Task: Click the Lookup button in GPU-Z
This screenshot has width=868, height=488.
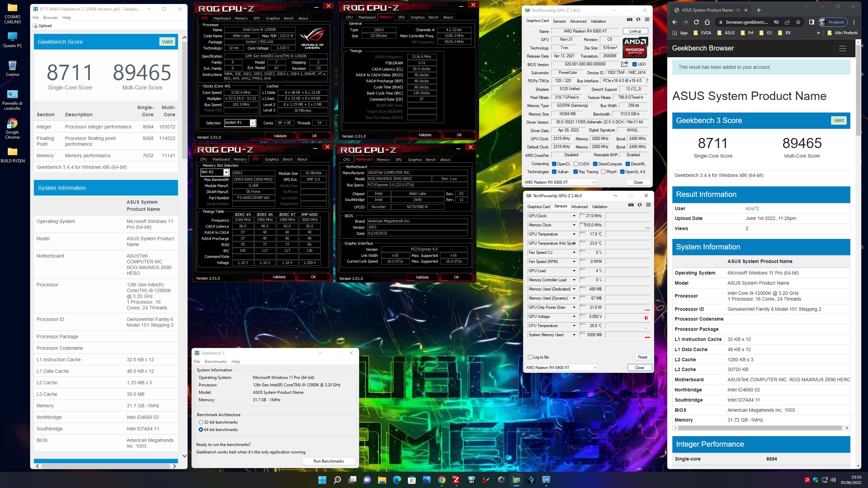Action: [635, 31]
